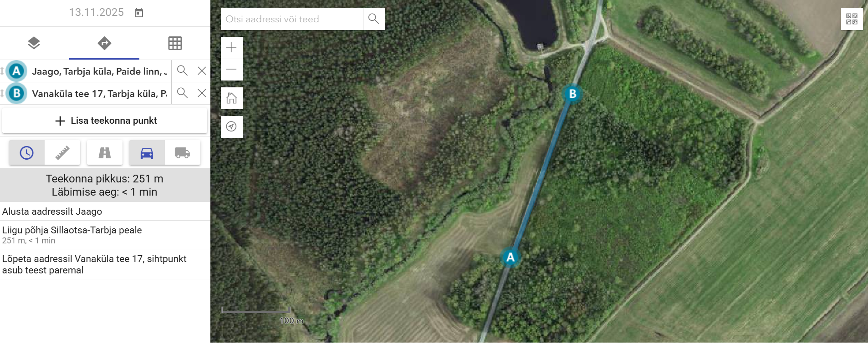Switch to the grid table tab
The width and height of the screenshot is (868, 343).
click(175, 43)
